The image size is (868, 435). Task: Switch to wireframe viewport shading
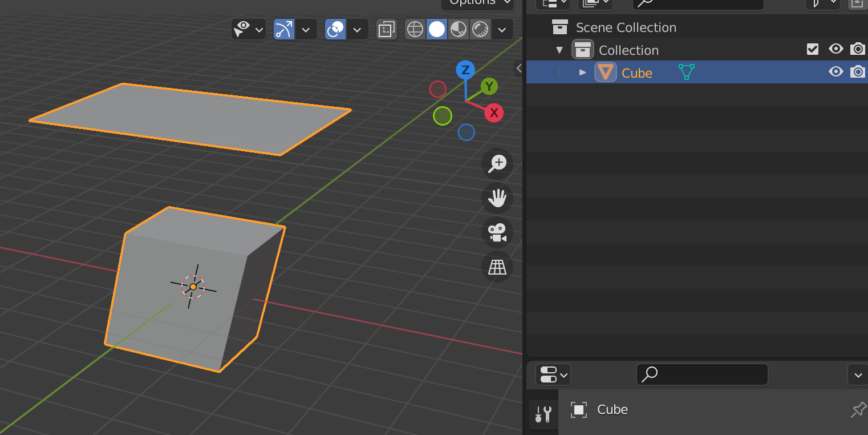click(x=415, y=29)
